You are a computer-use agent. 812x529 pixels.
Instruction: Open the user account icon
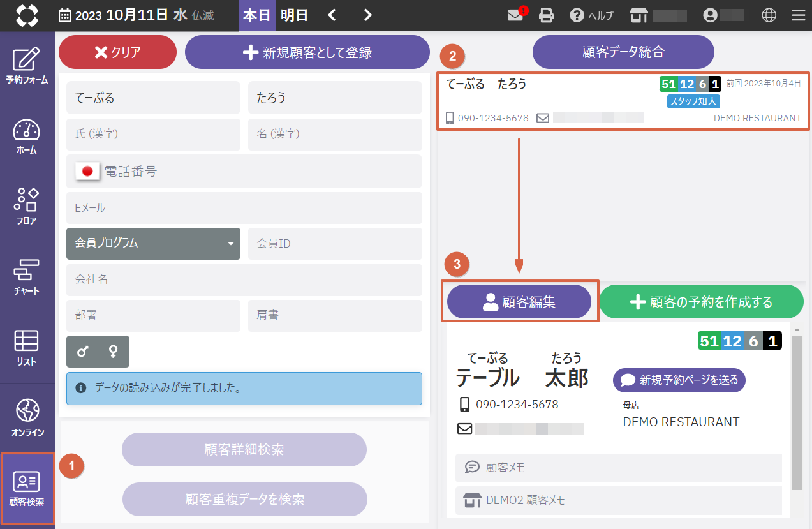pyautogui.click(x=710, y=15)
